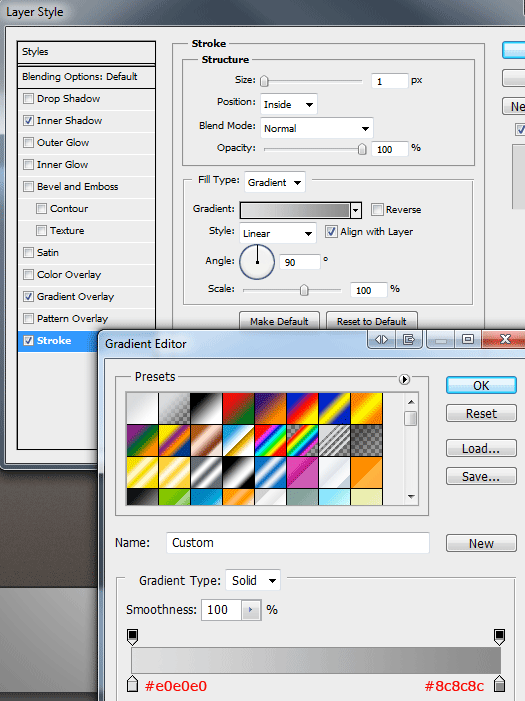Uncheck Align with Layer
The height and width of the screenshot is (701, 525).
(331, 232)
